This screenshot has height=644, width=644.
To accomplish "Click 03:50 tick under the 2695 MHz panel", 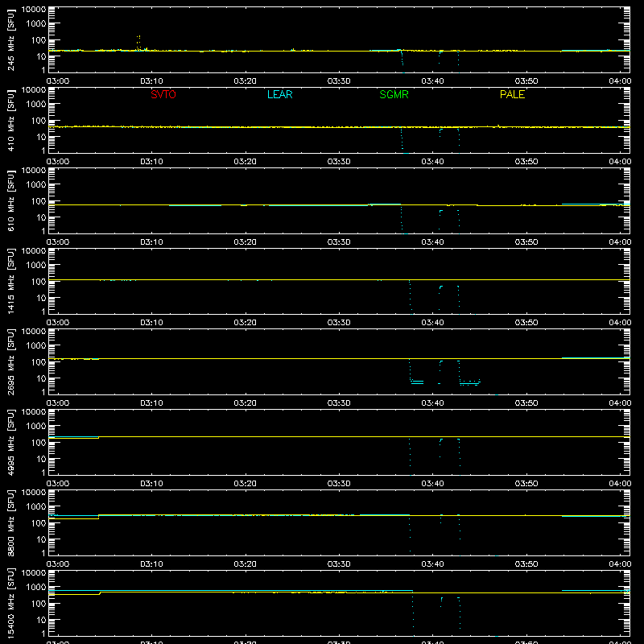I will click(x=526, y=403).
